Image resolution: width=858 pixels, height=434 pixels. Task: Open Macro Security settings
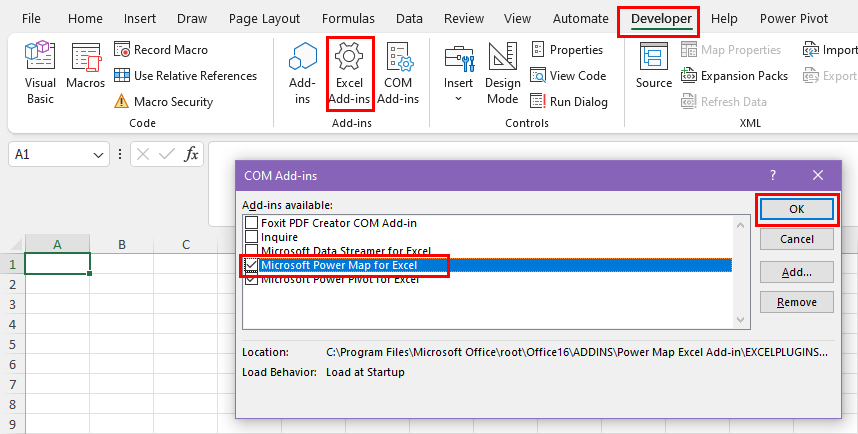(x=163, y=102)
